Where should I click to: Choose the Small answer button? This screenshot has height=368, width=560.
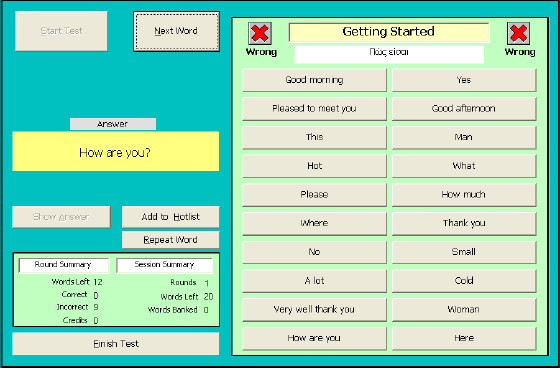pyautogui.click(x=464, y=252)
